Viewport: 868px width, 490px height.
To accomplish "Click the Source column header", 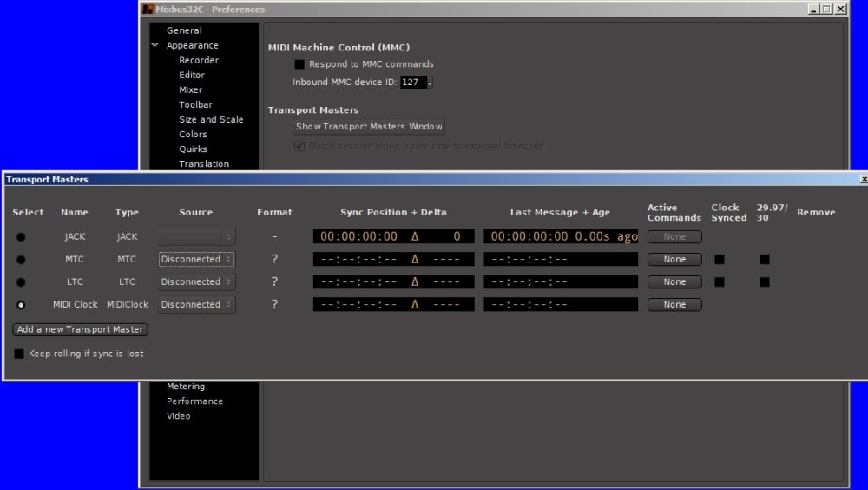I will 196,212.
